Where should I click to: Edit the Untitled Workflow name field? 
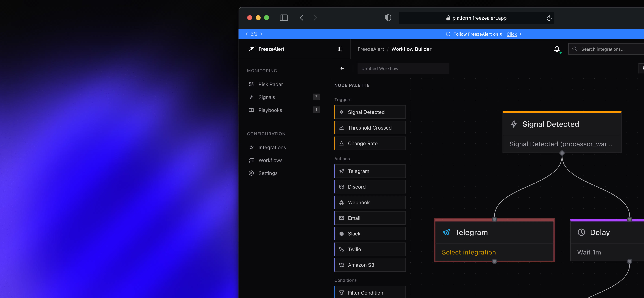pos(403,69)
